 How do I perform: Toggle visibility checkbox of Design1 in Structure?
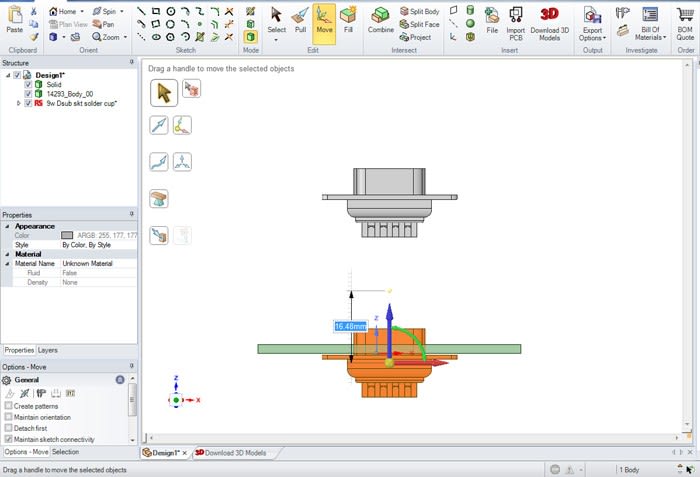[17, 75]
